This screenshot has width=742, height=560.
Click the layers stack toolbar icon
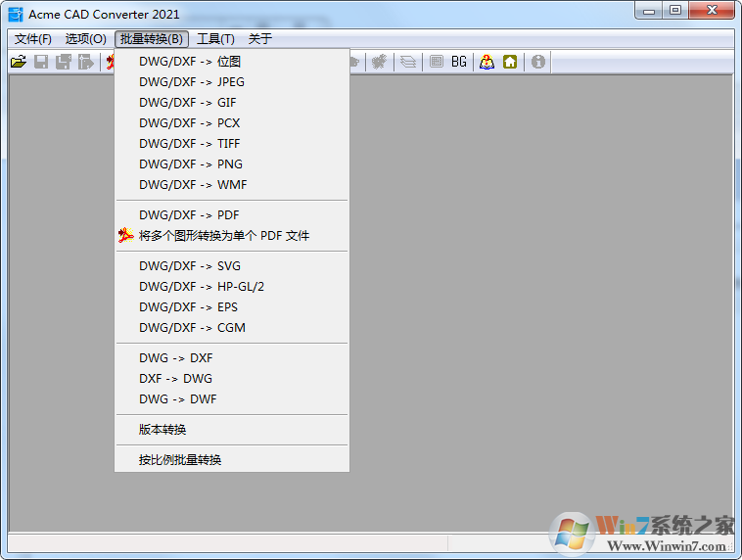pos(408,62)
